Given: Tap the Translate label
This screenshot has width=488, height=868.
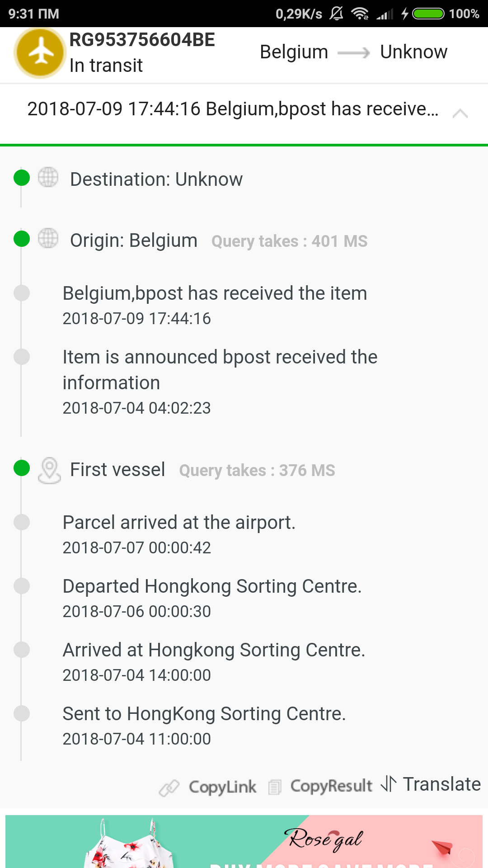Looking at the screenshot, I should [441, 784].
